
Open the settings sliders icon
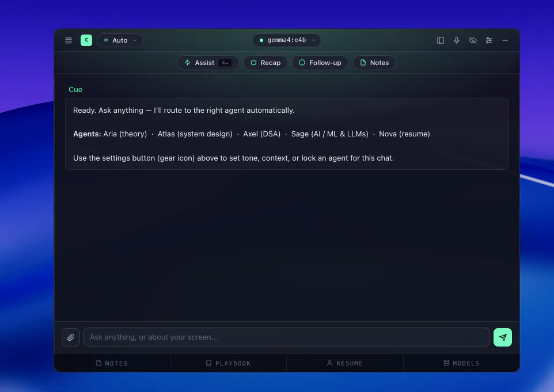tap(489, 40)
